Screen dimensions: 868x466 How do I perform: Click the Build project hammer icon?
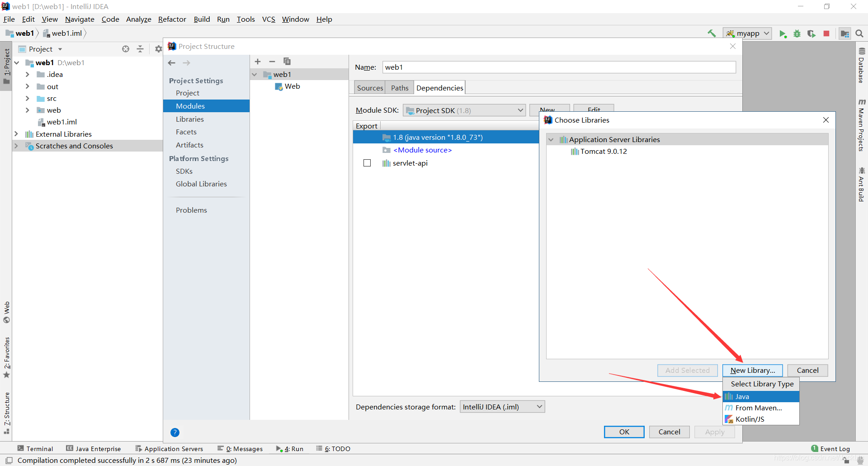point(712,33)
